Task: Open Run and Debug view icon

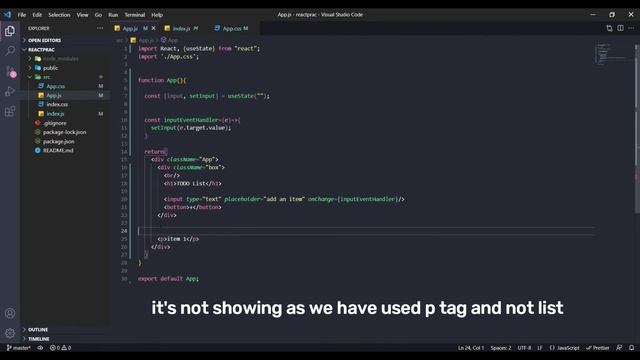Action: [x=10, y=91]
